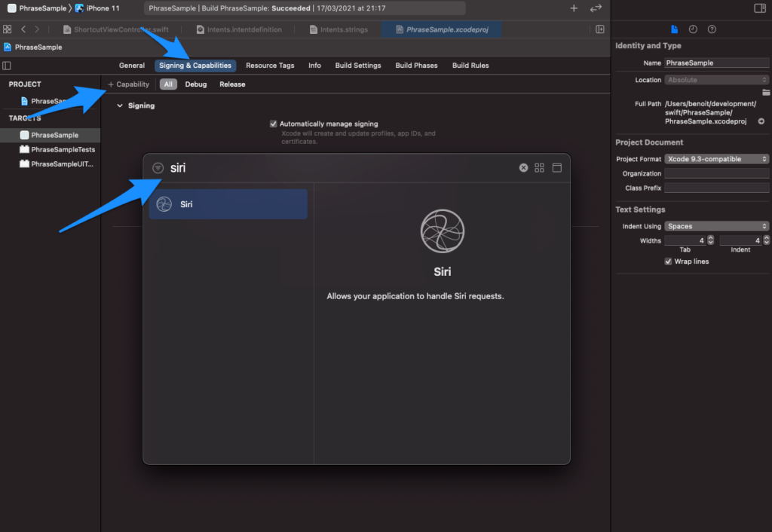Select the Siri capability row
Screen dimensions: 772x532
[228, 204]
